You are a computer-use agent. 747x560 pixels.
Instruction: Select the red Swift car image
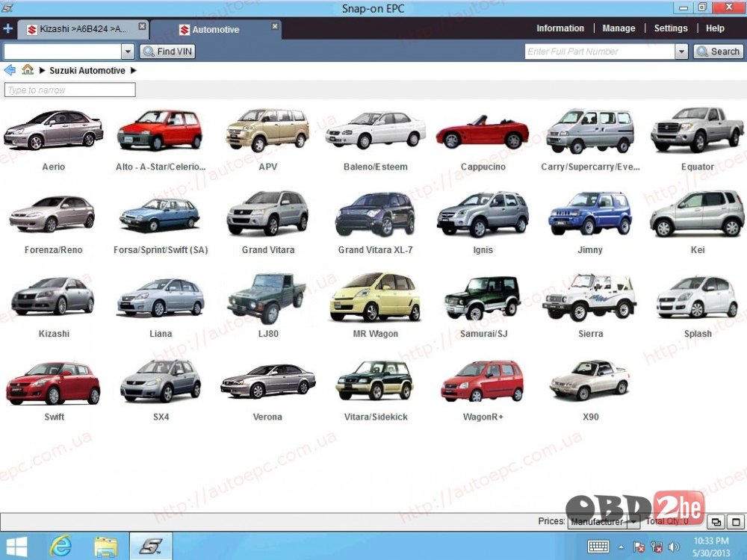(x=53, y=383)
